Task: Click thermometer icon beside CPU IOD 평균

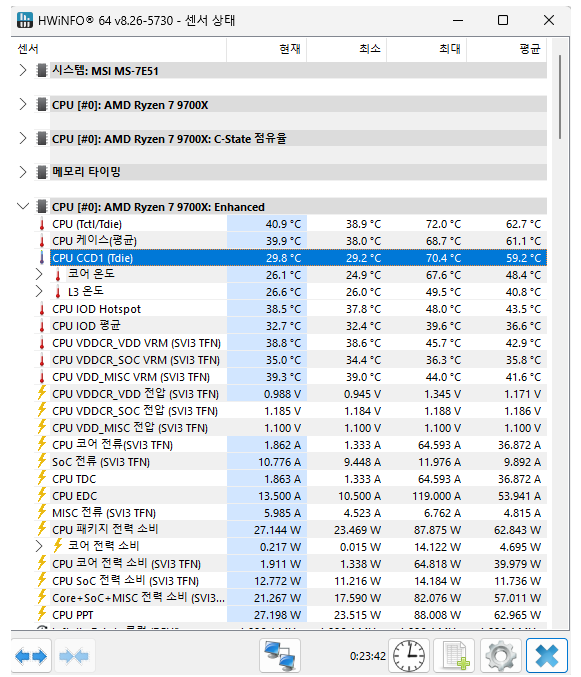Action: pyautogui.click(x=42, y=326)
